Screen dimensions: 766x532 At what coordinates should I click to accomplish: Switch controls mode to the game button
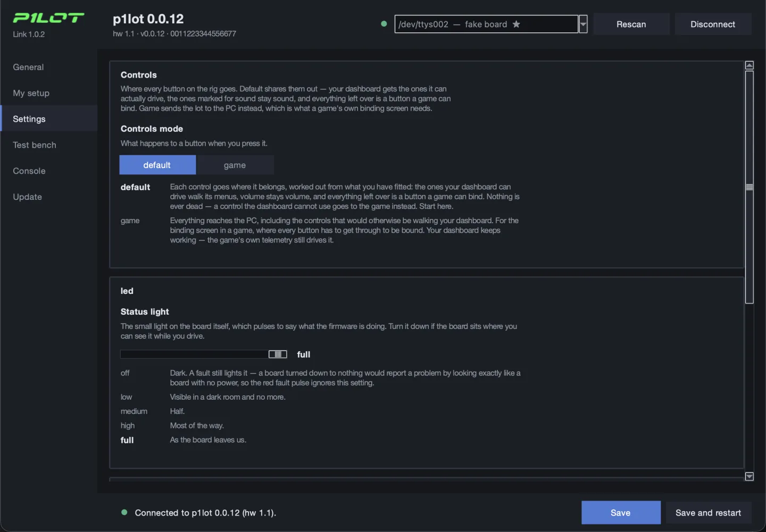(x=235, y=165)
